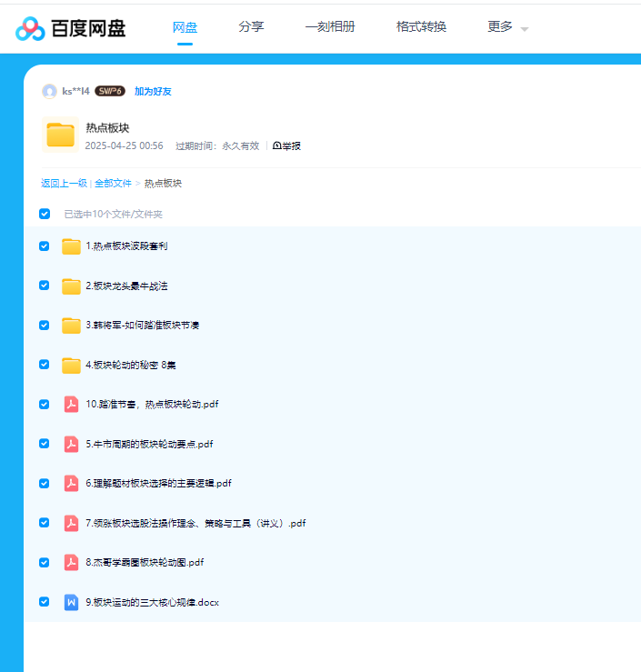
Task: Click folder icon for 1.热点板块波段套利
Action: [x=71, y=246]
